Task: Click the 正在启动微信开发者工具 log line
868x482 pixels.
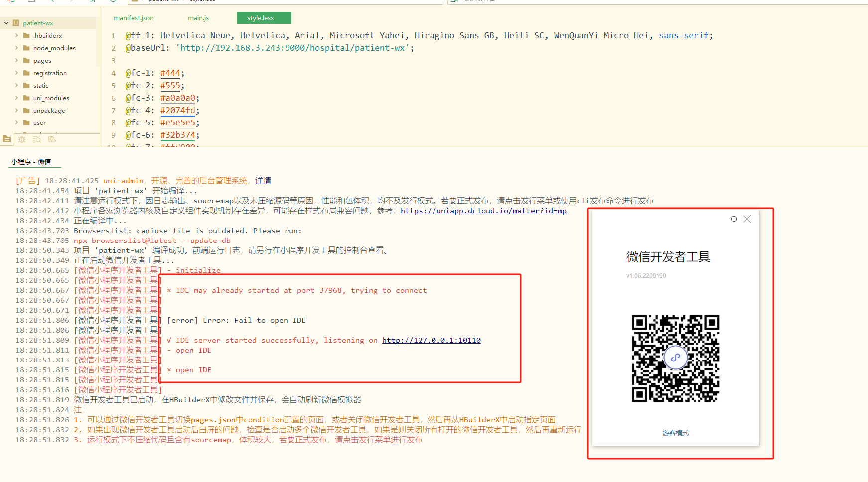Action: pos(95,260)
